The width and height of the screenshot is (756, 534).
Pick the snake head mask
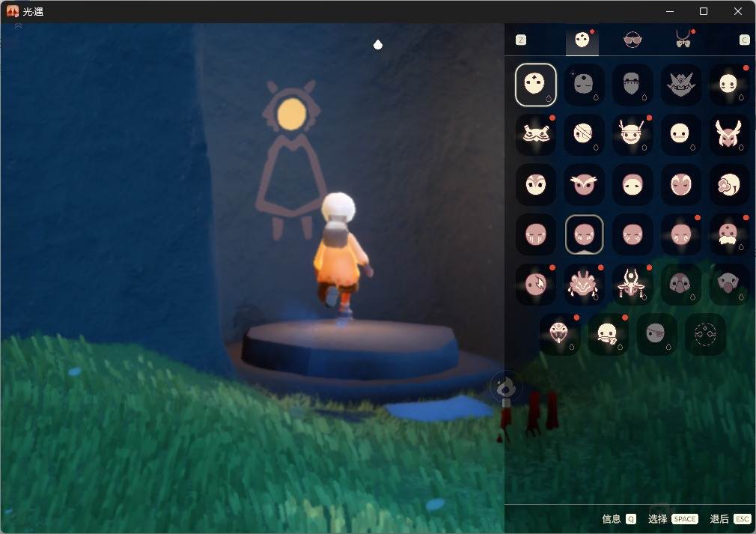[560, 334]
